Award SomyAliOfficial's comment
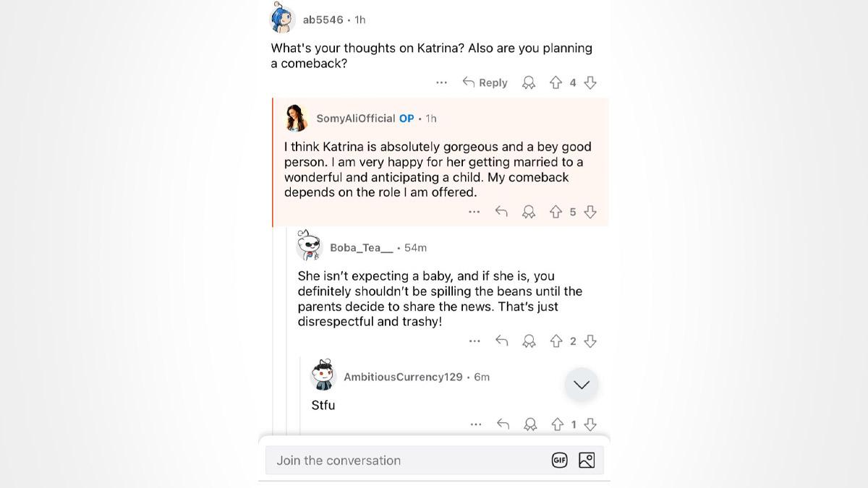868x488 pixels. tap(529, 212)
